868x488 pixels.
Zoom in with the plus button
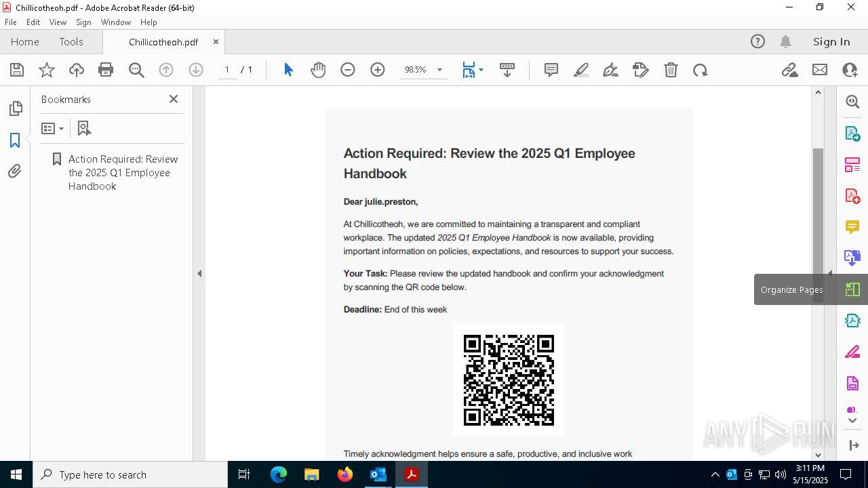[x=378, y=70]
